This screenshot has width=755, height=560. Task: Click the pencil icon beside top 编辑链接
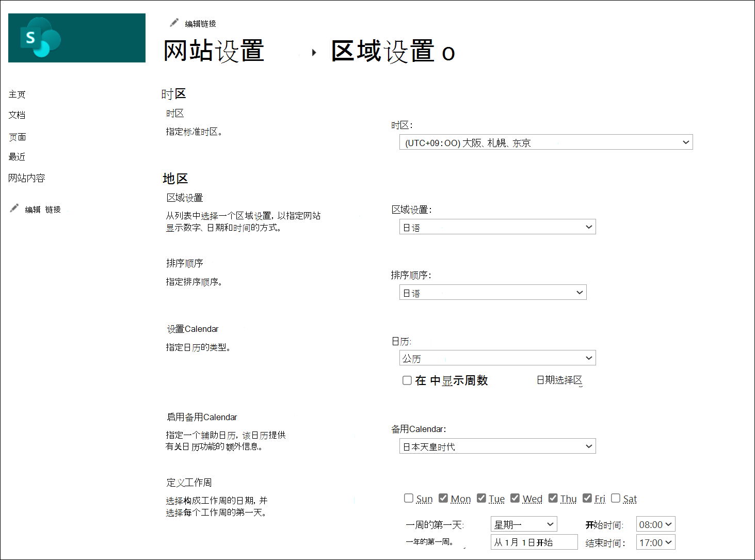point(174,23)
